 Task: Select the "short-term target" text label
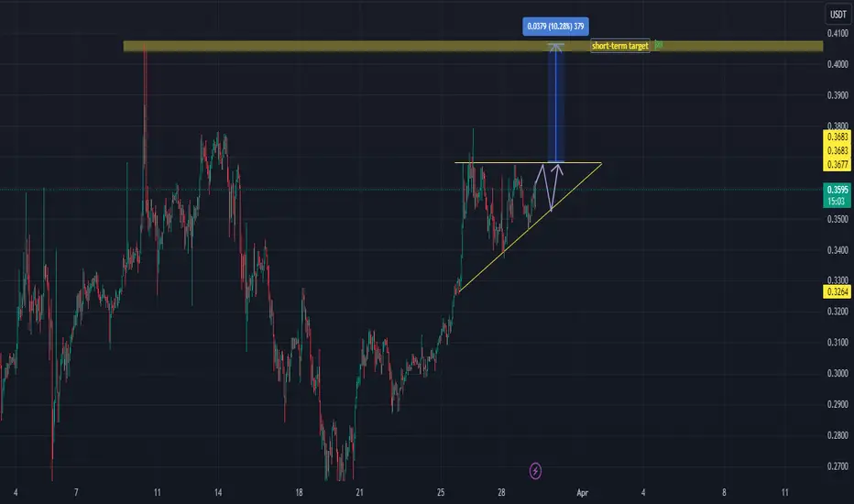click(x=619, y=46)
